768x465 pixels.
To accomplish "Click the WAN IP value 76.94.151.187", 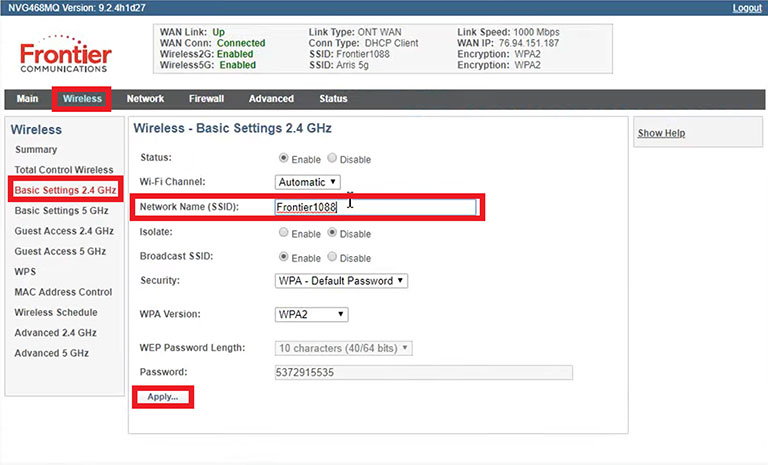I will click(528, 43).
